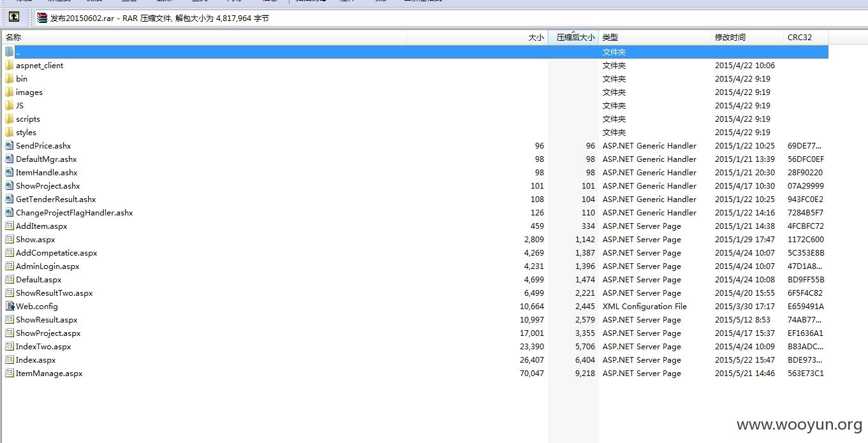Screen dimensions: 868x443
Task: Select the file name AdminLogin.aspx
Action: [48, 266]
